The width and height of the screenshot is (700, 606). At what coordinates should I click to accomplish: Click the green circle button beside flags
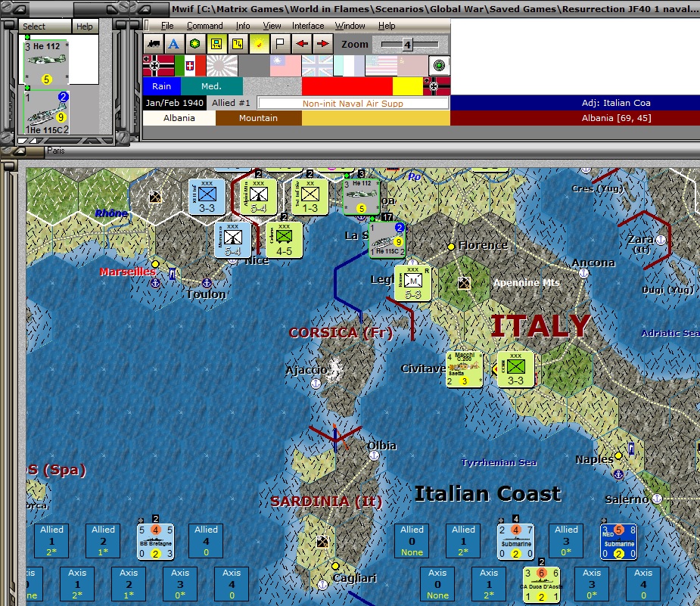coord(439,66)
